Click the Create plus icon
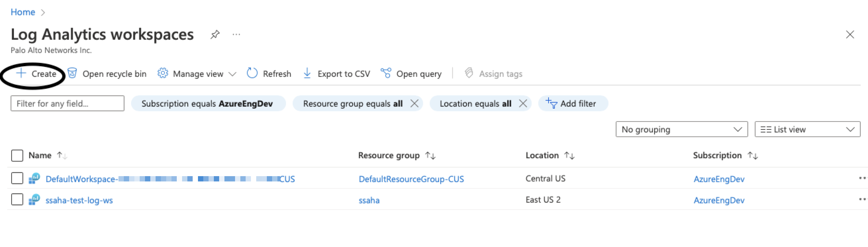The height and width of the screenshot is (247, 868). click(x=21, y=74)
